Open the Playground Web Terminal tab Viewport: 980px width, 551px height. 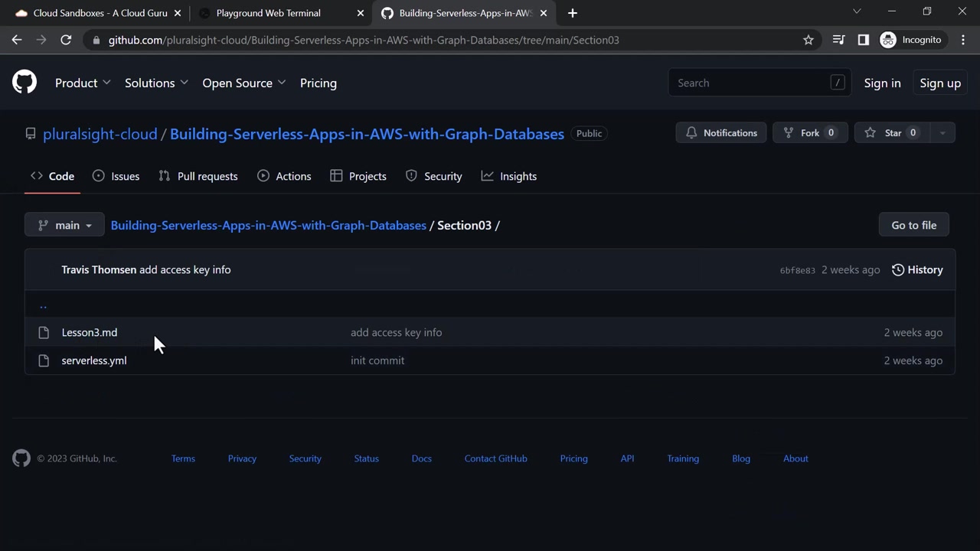268,13
